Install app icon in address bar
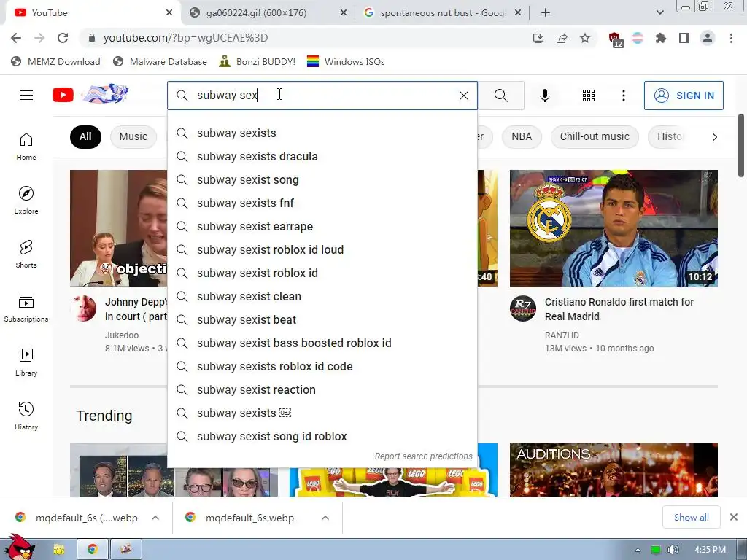747x560 pixels. (x=538, y=38)
